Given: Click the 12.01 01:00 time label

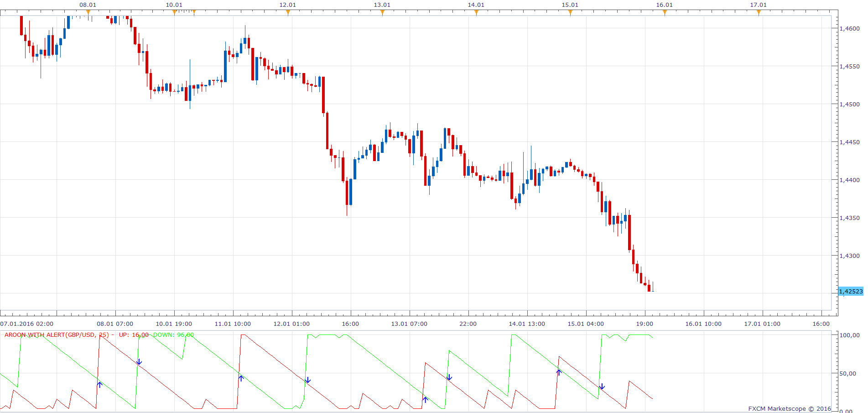Looking at the screenshot, I should point(291,324).
